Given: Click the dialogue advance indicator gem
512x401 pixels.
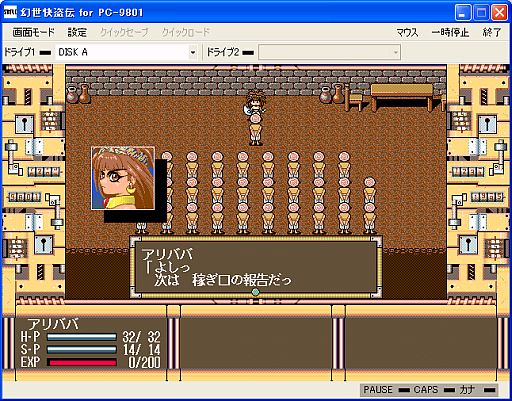Looking at the screenshot, I should pos(255,292).
